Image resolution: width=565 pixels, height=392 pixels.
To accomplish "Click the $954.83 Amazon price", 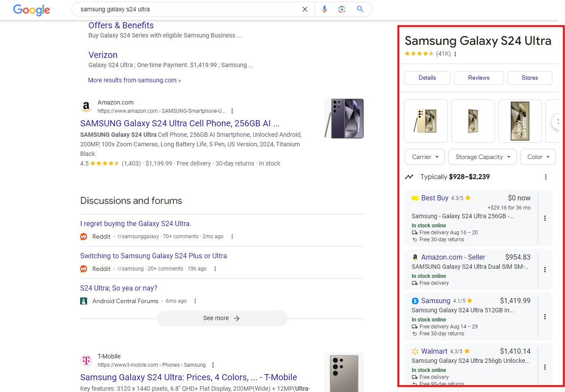I will pos(518,257).
